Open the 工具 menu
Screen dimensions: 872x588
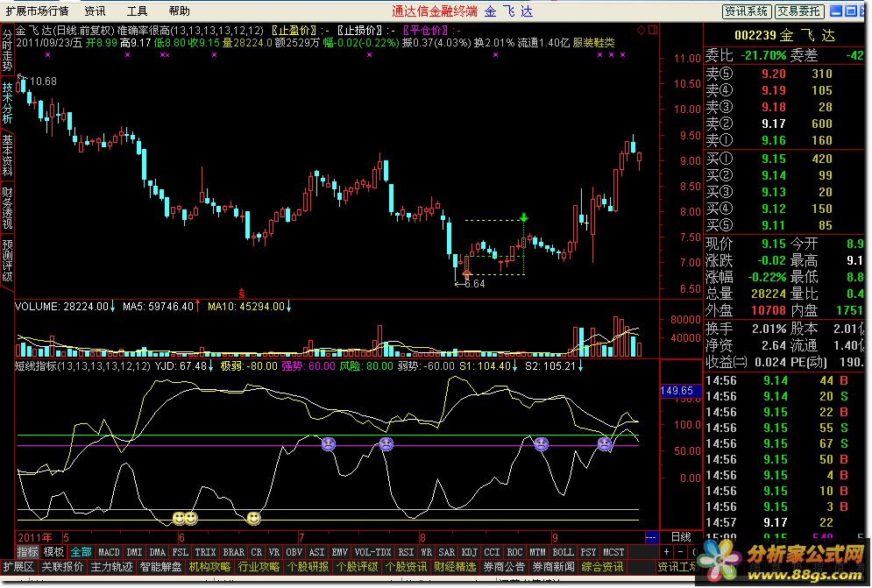click(137, 11)
